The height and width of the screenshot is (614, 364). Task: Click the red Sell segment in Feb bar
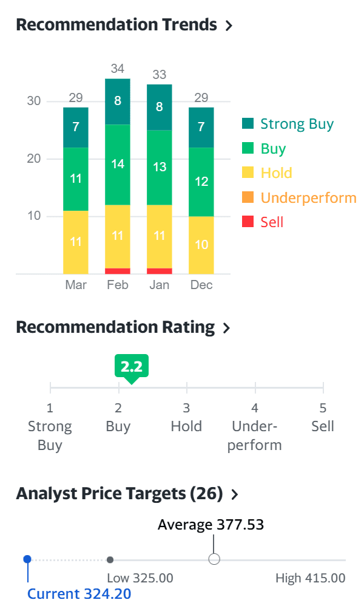118,271
